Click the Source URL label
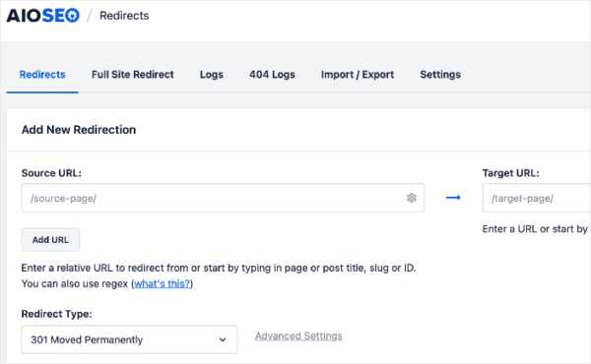Viewport: 591px width, 364px height. click(x=51, y=173)
